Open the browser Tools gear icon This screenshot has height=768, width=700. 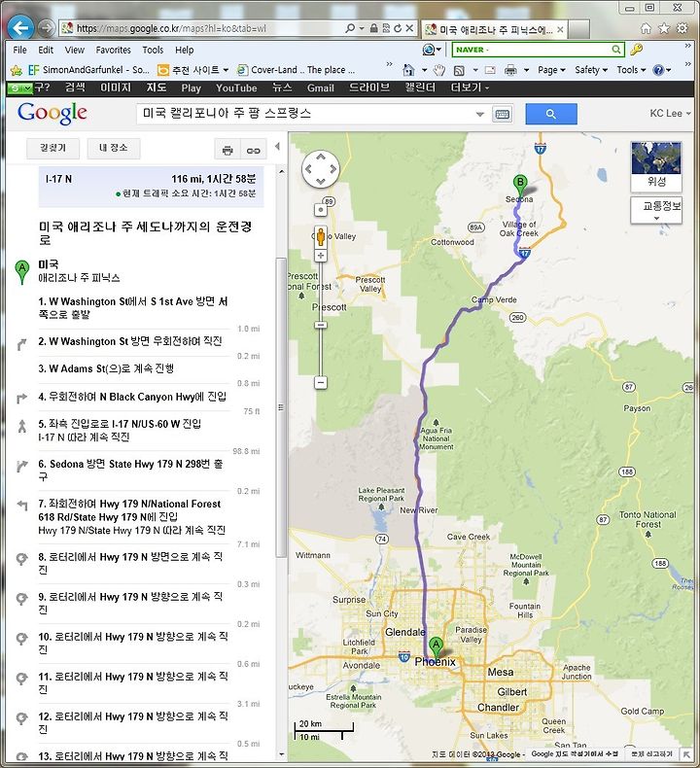click(682, 28)
